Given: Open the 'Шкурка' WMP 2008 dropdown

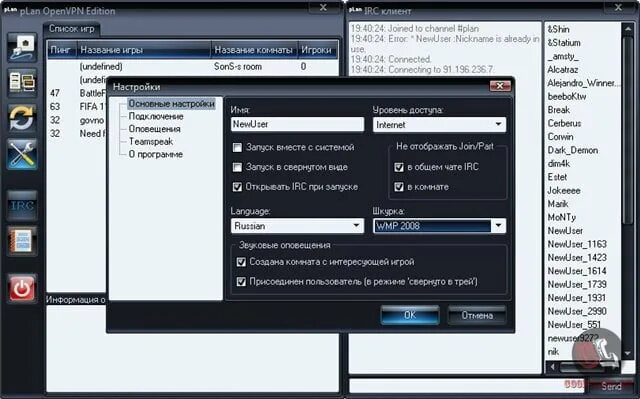Looking at the screenshot, I should (439, 226).
